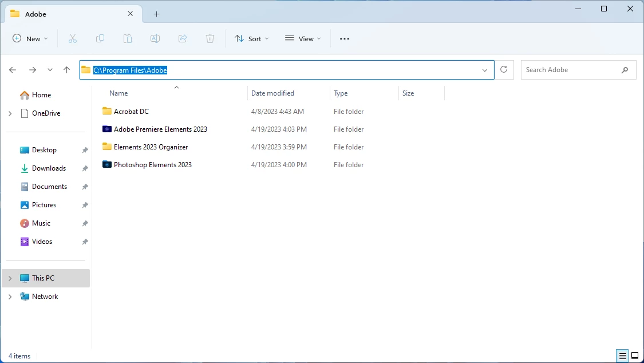Click date 4/19/2023 4:00 PM
Screen dimensions: 644x363
point(279,165)
